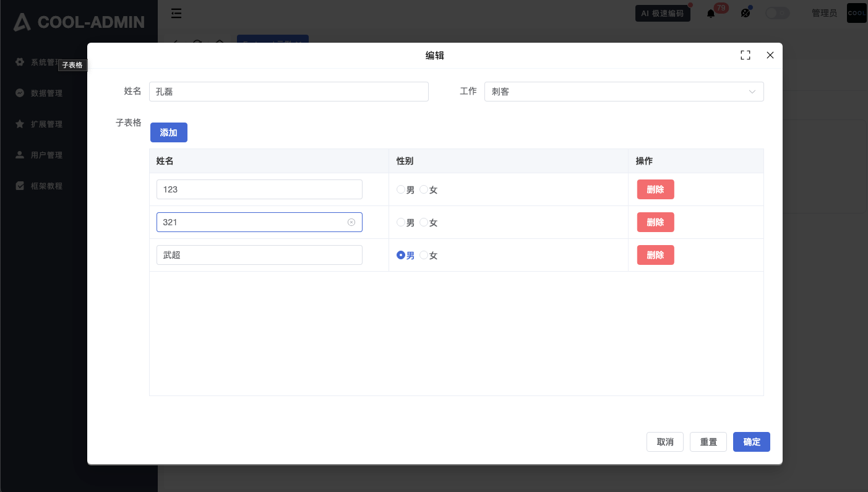
Task: Delete the 武超 row with 删除
Action: coord(655,255)
